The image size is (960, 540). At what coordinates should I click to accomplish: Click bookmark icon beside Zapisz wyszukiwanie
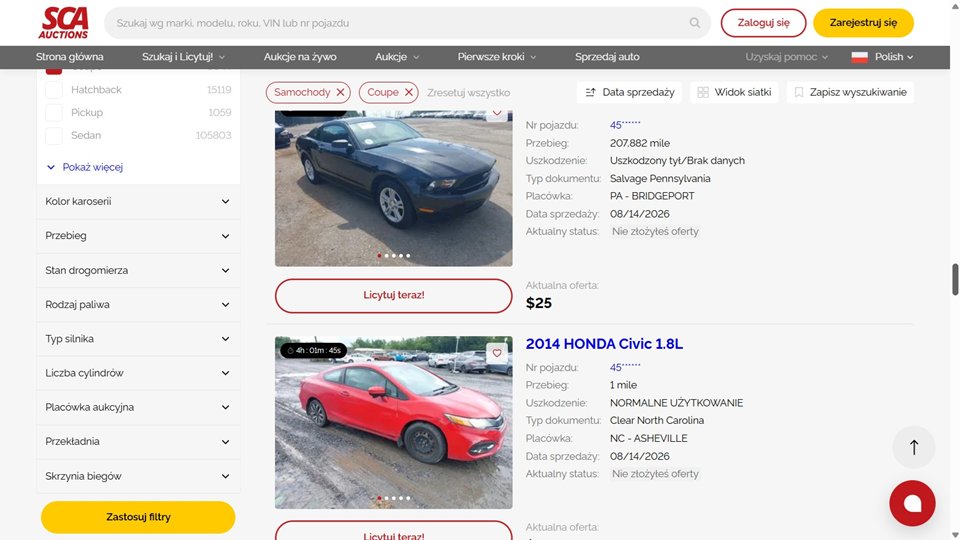798,92
